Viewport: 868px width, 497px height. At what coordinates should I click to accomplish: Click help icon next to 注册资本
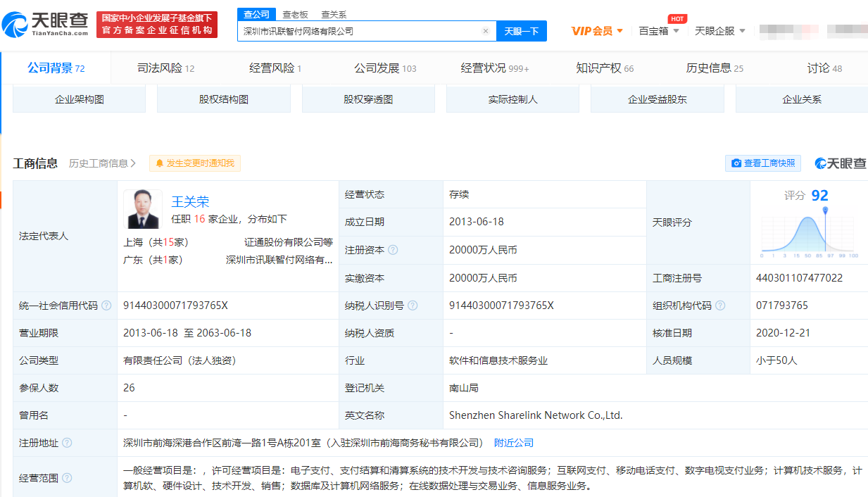click(393, 250)
